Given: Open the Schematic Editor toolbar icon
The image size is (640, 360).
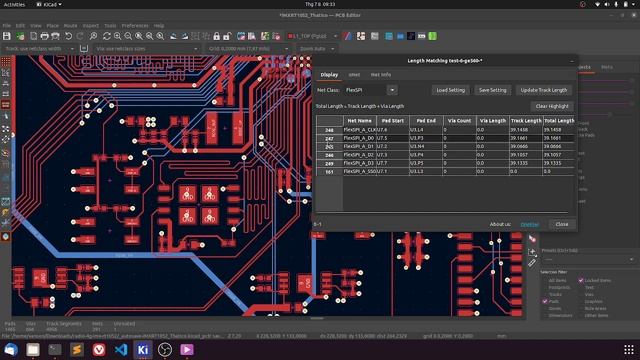Looking at the screenshot, I should pos(361,36).
